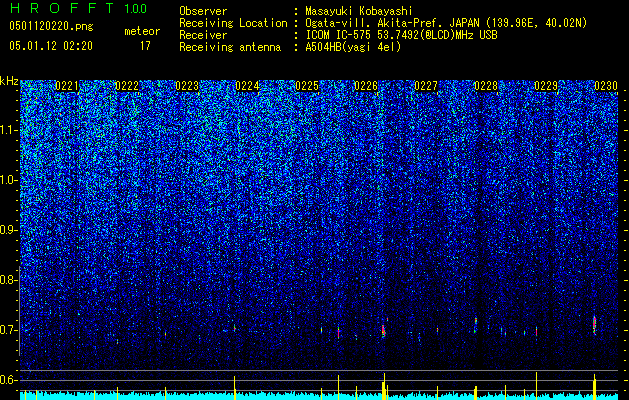
Task: Click the 0225 time marker
Action: click(307, 86)
